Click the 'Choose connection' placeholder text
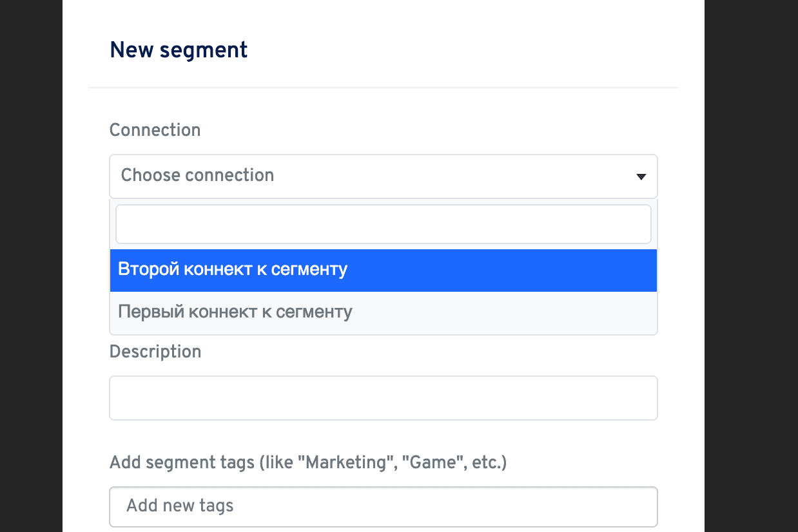Screen dimensions: 798x532 point(197,175)
